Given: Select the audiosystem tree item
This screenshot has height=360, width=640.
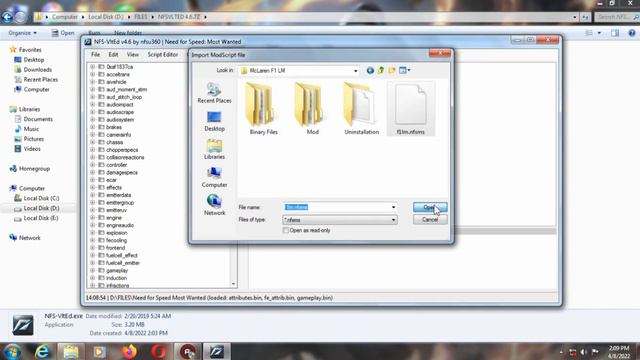Looking at the screenshot, I should point(120,120).
